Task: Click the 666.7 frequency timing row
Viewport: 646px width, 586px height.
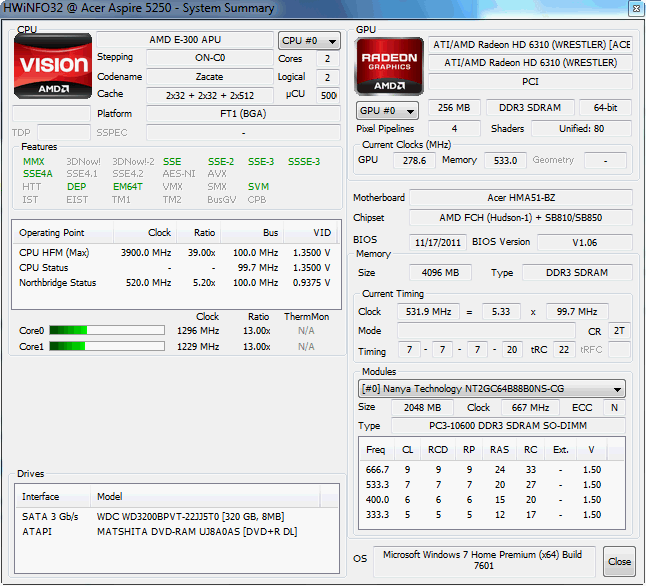Action: pyautogui.click(x=492, y=469)
